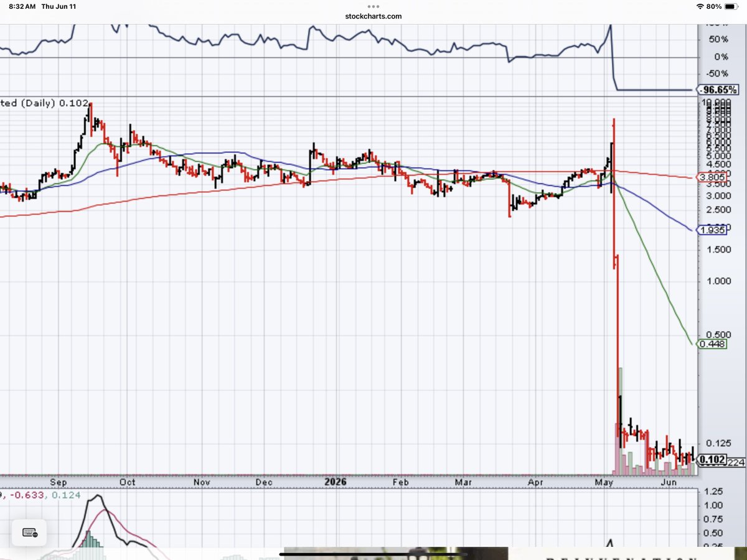The height and width of the screenshot is (560, 747).
Task: Click the Feb month label
Action: tap(400, 482)
